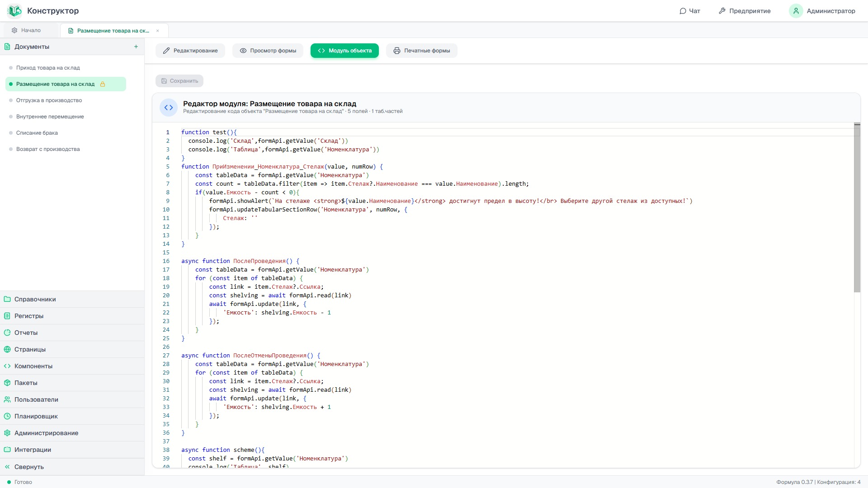
Task: Click the code brackets icon in Модуль объекта
Action: pyautogui.click(x=321, y=51)
